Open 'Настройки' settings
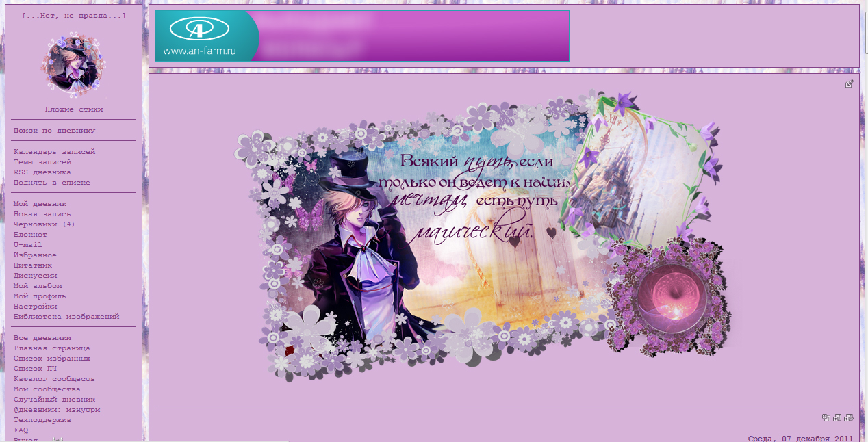Image resolution: width=868 pixels, height=442 pixels. (x=35, y=306)
